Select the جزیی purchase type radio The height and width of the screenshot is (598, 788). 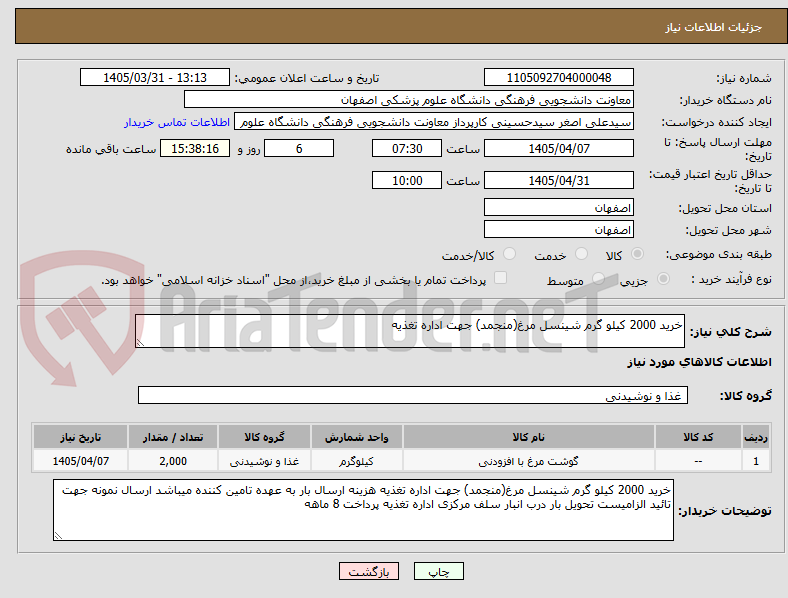coord(663,279)
